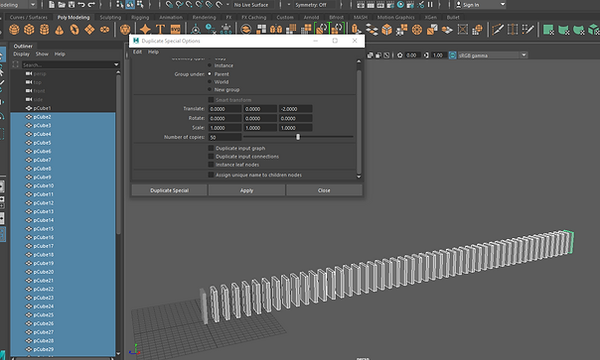Click the Insert Edge Loop tool icon

[x=512, y=29]
